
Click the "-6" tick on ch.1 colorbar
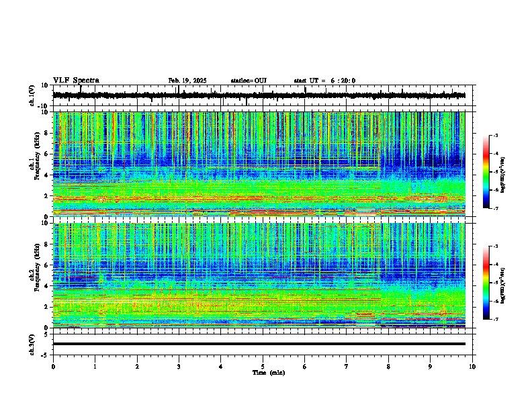point(496,190)
